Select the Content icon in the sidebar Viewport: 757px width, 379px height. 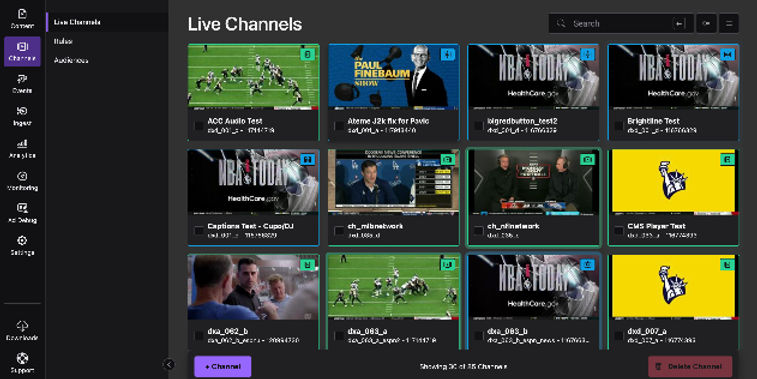pyautogui.click(x=22, y=18)
